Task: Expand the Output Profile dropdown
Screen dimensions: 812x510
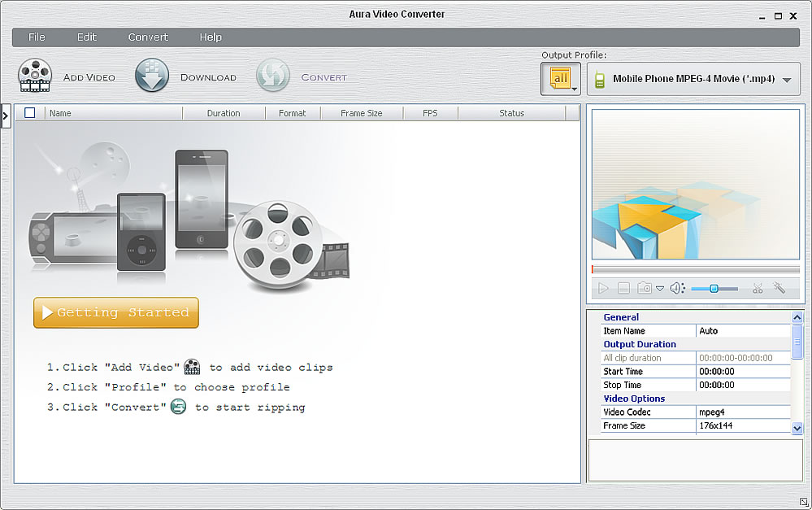Action: (786, 80)
